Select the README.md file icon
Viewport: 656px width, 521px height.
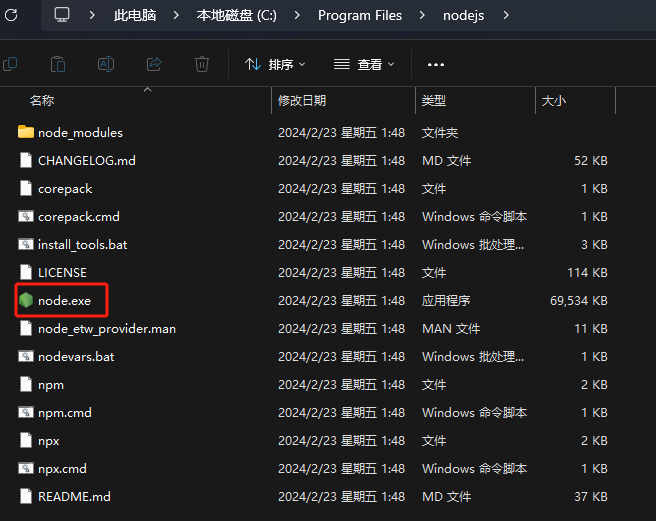click(26, 496)
